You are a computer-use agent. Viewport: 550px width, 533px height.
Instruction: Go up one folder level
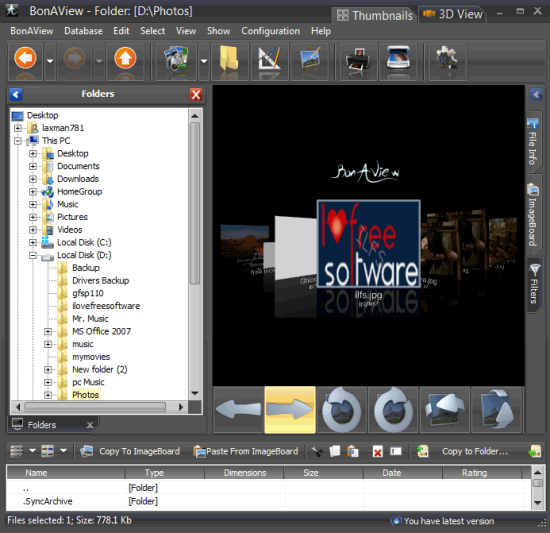pos(125,58)
